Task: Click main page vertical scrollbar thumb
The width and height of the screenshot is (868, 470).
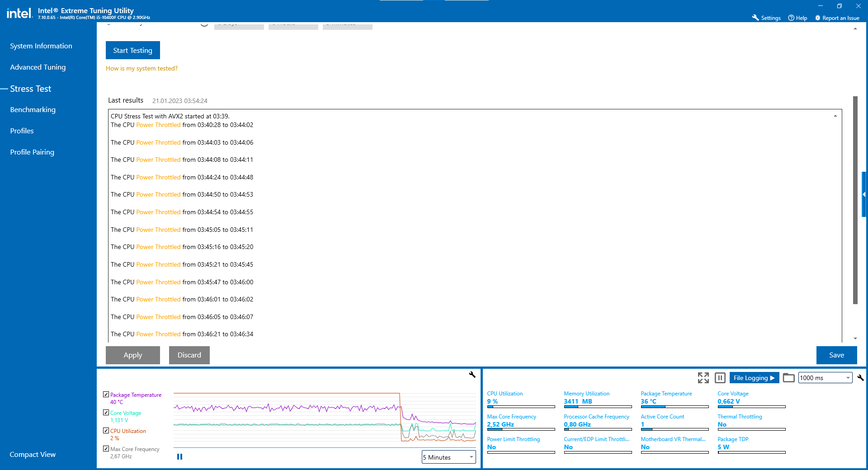Action: tap(855, 200)
